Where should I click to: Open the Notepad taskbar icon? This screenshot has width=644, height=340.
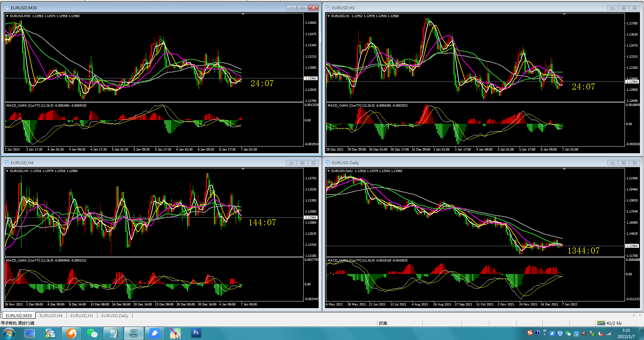[x=113, y=333]
